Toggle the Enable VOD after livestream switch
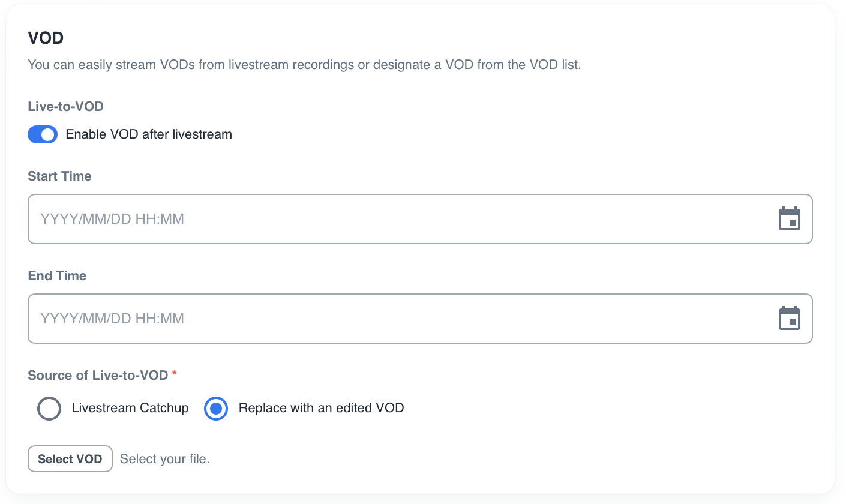 pos(43,134)
